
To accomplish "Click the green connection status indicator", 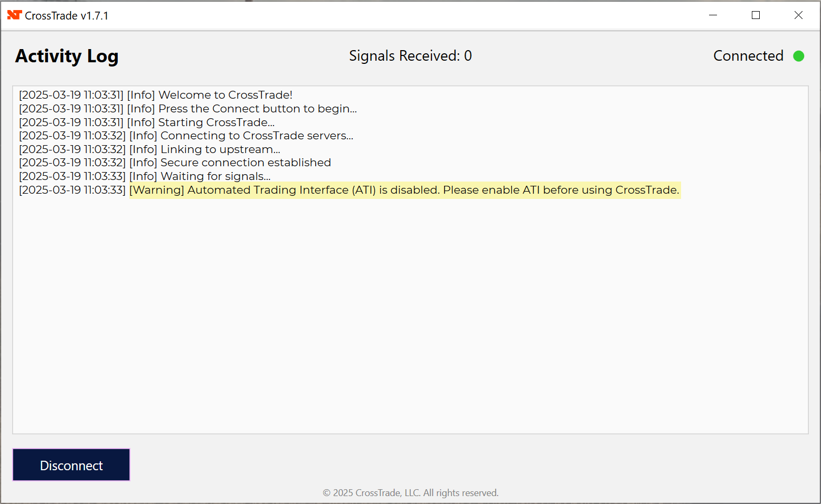I will tap(798, 56).
